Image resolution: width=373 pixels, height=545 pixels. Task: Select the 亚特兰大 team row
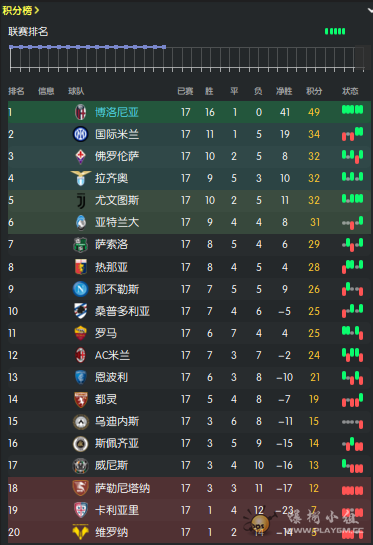coord(189,222)
